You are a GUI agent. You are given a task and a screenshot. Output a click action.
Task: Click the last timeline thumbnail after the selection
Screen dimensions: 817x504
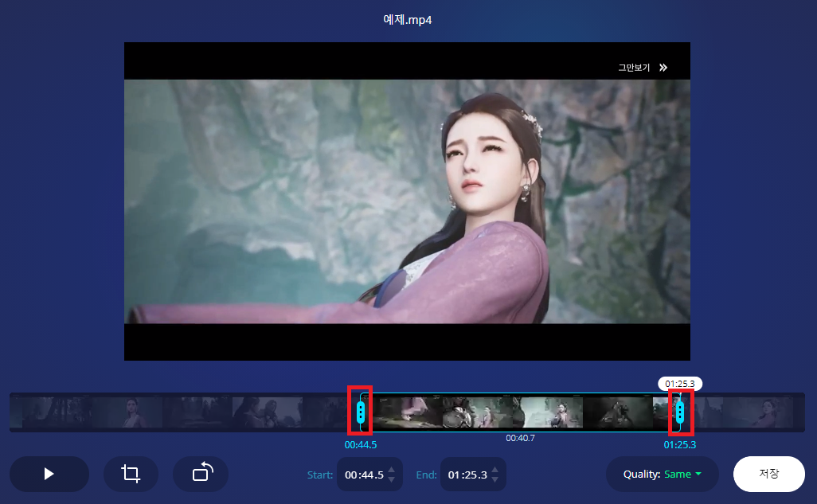pyautogui.click(x=759, y=412)
